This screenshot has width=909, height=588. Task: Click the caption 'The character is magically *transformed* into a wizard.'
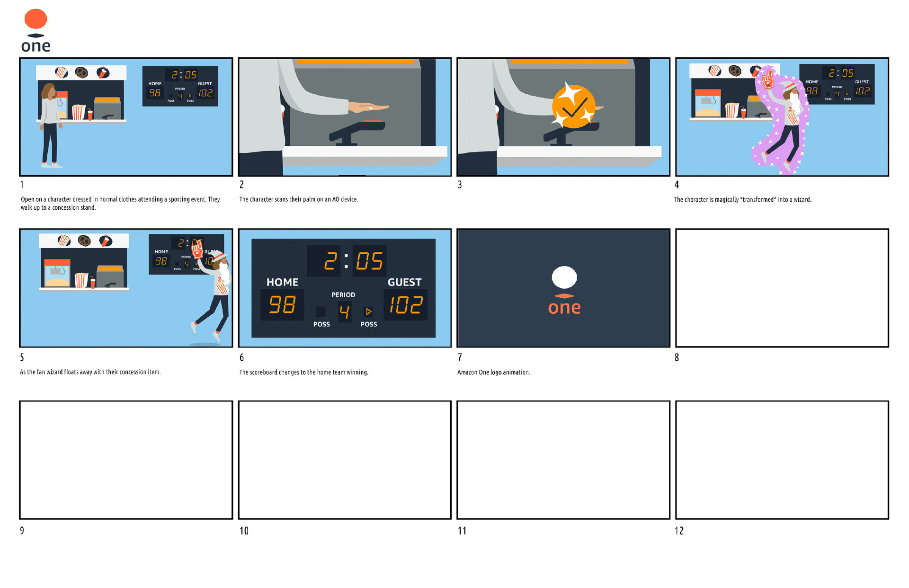743,199
